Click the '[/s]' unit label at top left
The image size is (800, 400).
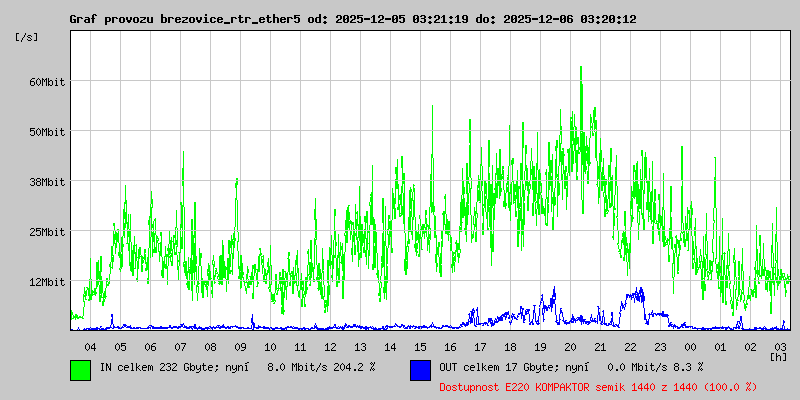[x=27, y=37]
